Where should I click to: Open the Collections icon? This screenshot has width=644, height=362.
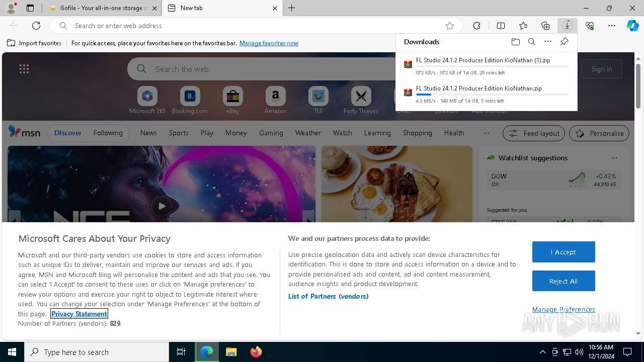point(545,26)
